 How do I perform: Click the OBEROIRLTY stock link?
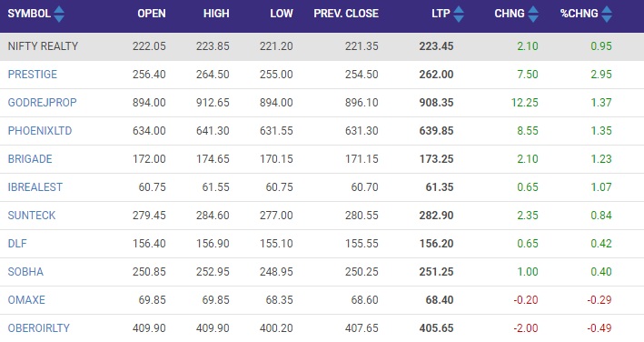(39, 328)
